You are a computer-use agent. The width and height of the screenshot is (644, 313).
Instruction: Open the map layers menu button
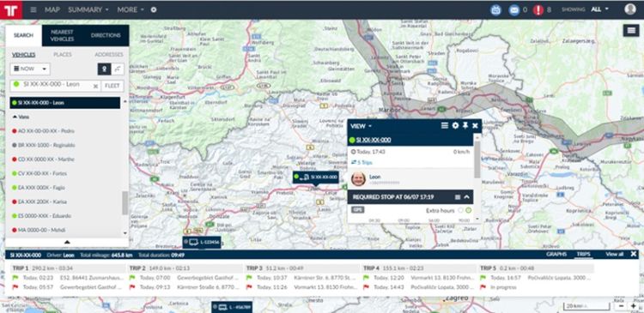pos(631,31)
